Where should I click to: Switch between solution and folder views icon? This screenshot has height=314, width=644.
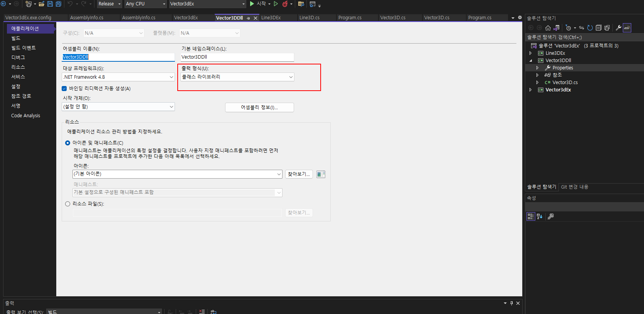[556, 28]
